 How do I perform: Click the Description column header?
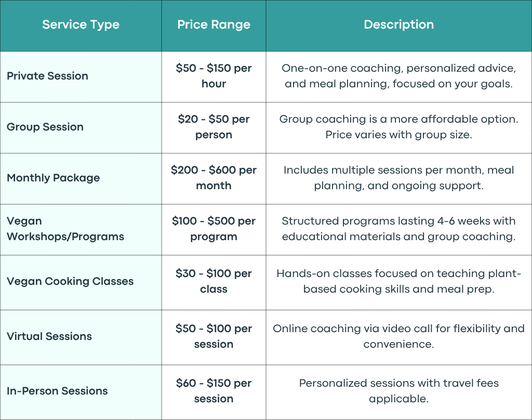(x=398, y=25)
